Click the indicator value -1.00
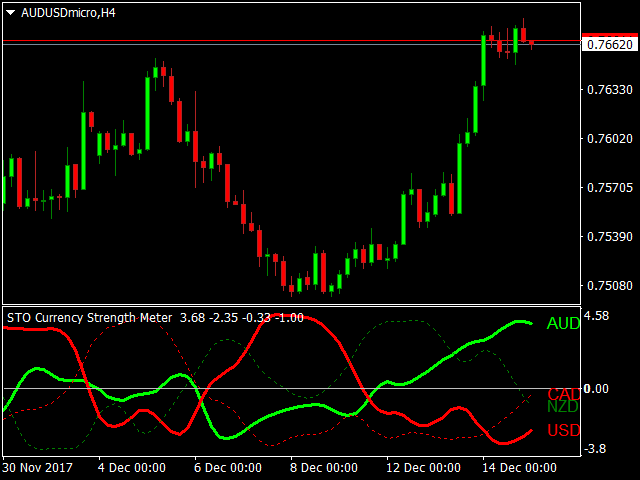The height and width of the screenshot is (480, 640). pyautogui.click(x=289, y=318)
